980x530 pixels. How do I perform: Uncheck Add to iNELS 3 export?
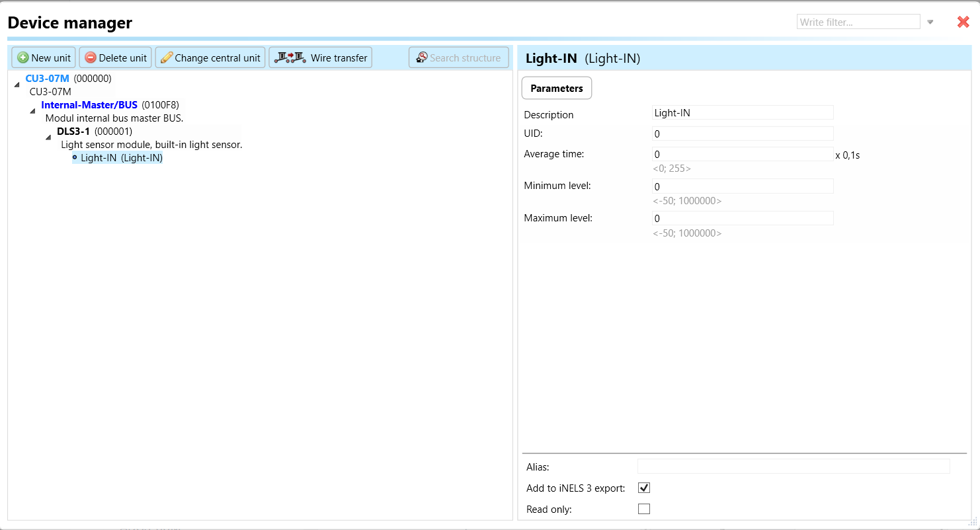[x=643, y=488]
